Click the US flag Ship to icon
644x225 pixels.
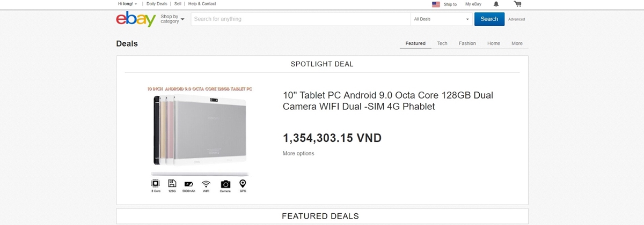click(x=436, y=4)
